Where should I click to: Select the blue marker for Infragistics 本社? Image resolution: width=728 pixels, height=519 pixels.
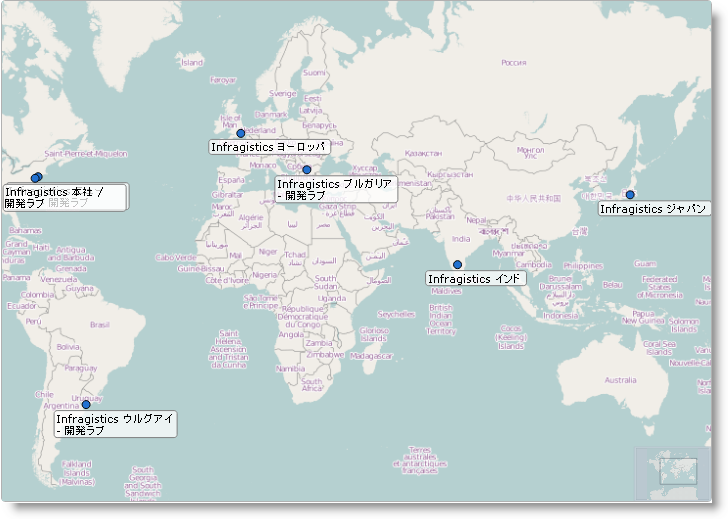[36, 178]
